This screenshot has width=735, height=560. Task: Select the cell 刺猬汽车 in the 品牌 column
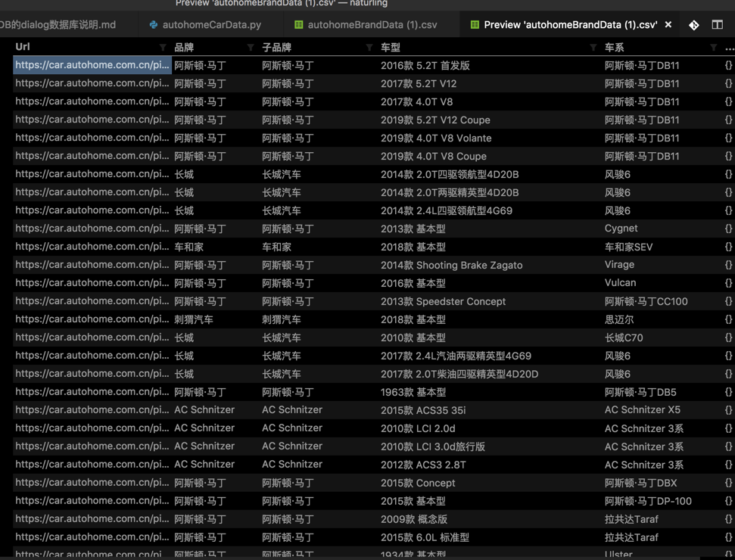[194, 319]
